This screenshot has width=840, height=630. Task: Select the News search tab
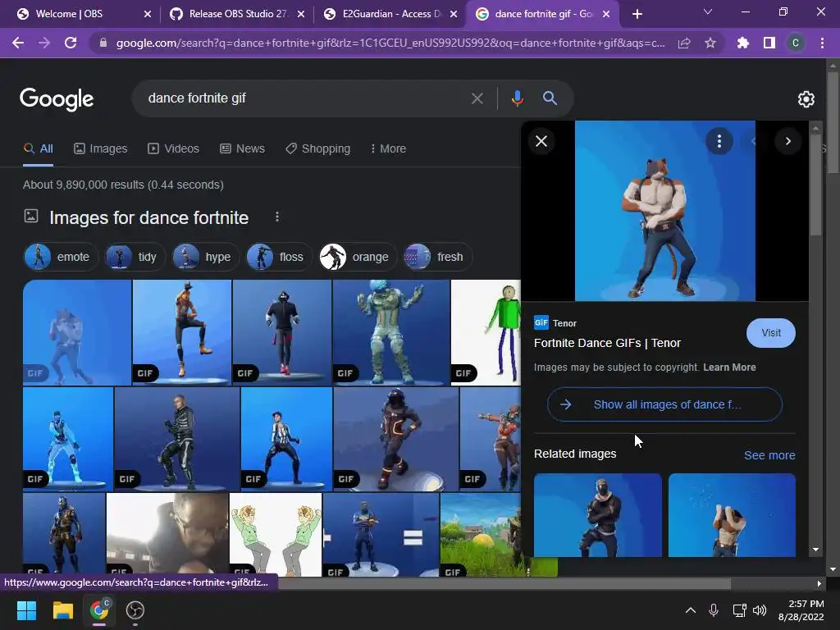pyautogui.click(x=242, y=148)
